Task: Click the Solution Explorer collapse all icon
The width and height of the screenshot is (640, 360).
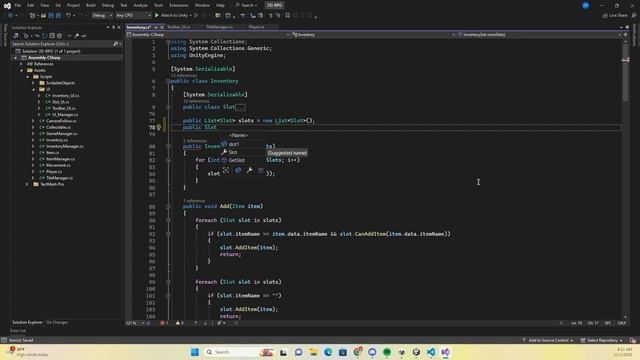Action: (52, 36)
